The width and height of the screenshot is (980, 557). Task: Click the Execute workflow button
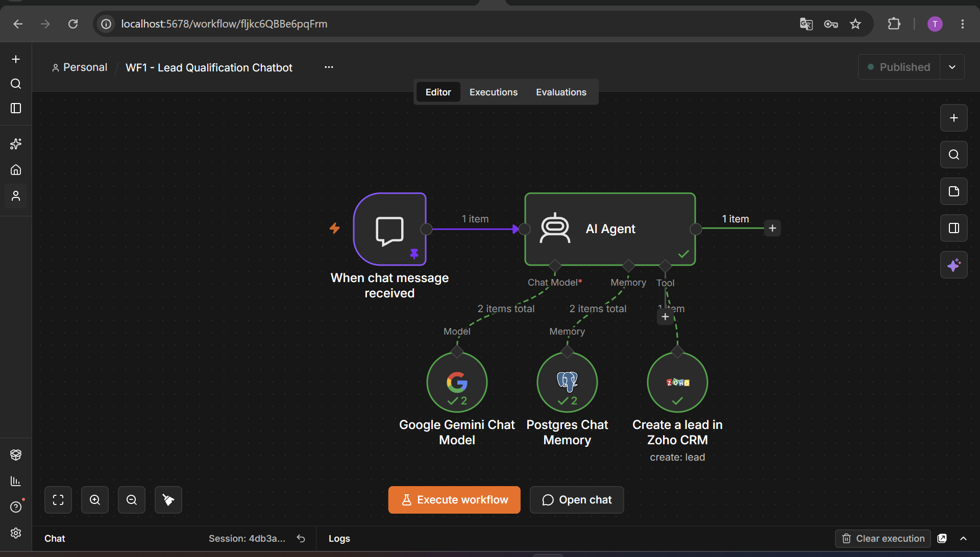coord(454,500)
